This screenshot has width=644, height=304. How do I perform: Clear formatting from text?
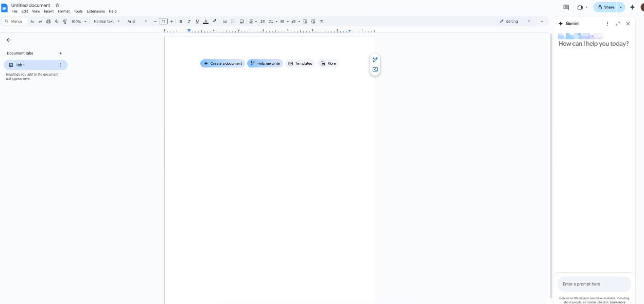(x=322, y=22)
